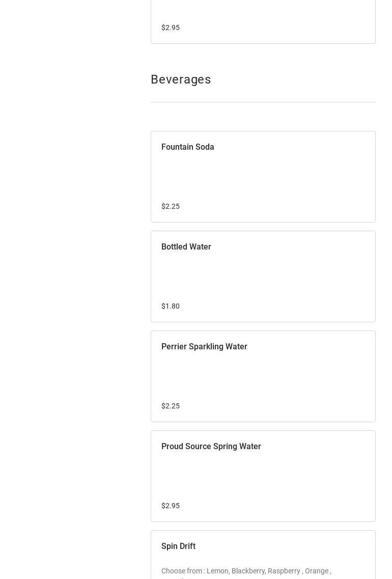Click the $2.25 price under Perrier Sparkling Water
This screenshot has height=579, width=392.
[171, 406]
